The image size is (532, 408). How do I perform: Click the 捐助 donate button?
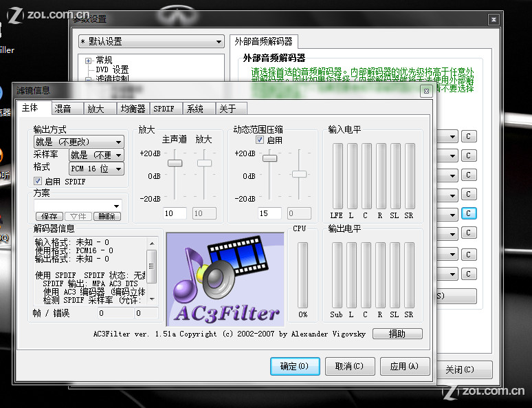pos(397,334)
